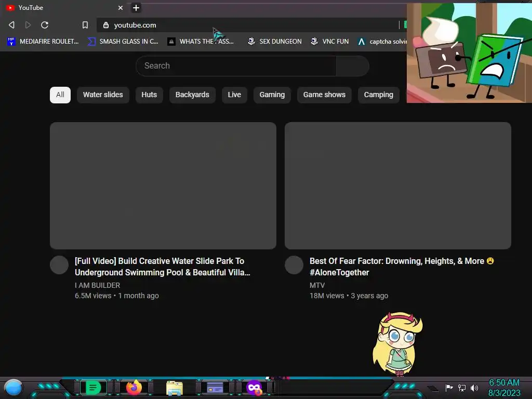
Task: Click the "18M views" text
Action: pos(327,296)
